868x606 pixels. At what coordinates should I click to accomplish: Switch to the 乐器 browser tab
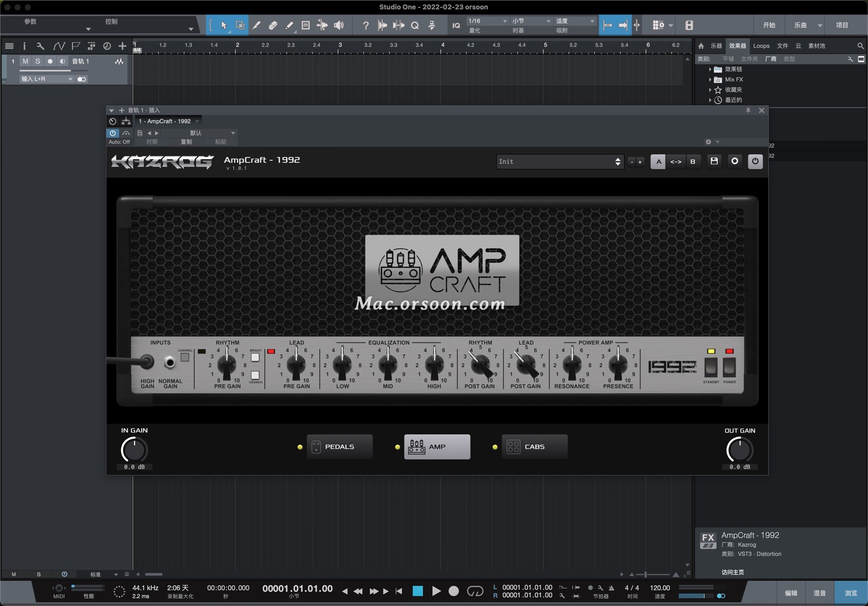click(716, 46)
